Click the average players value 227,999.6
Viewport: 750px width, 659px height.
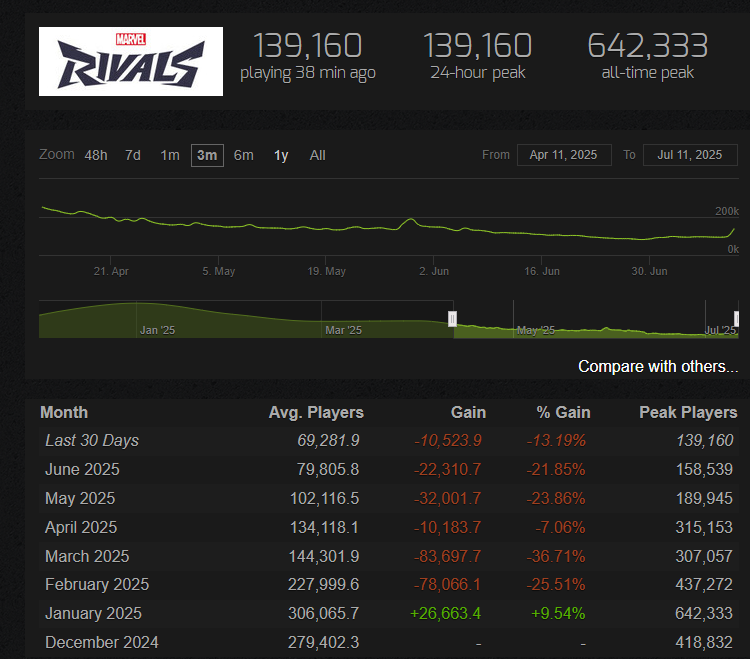pos(323,584)
